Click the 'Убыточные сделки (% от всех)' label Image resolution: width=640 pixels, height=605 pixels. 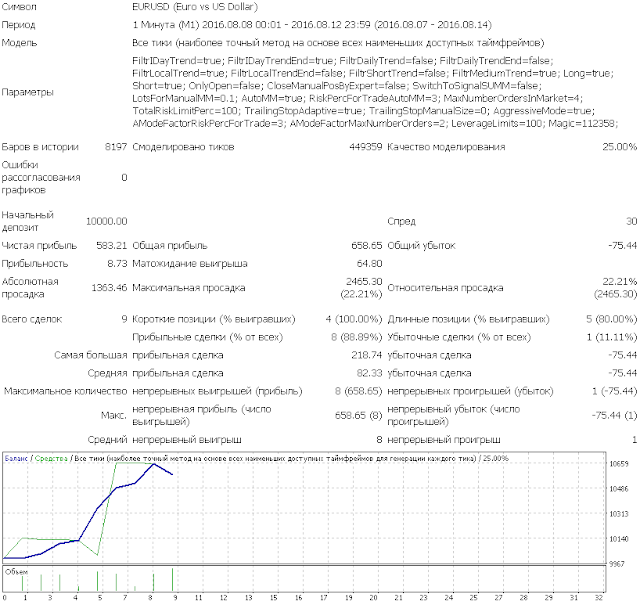pyautogui.click(x=459, y=337)
